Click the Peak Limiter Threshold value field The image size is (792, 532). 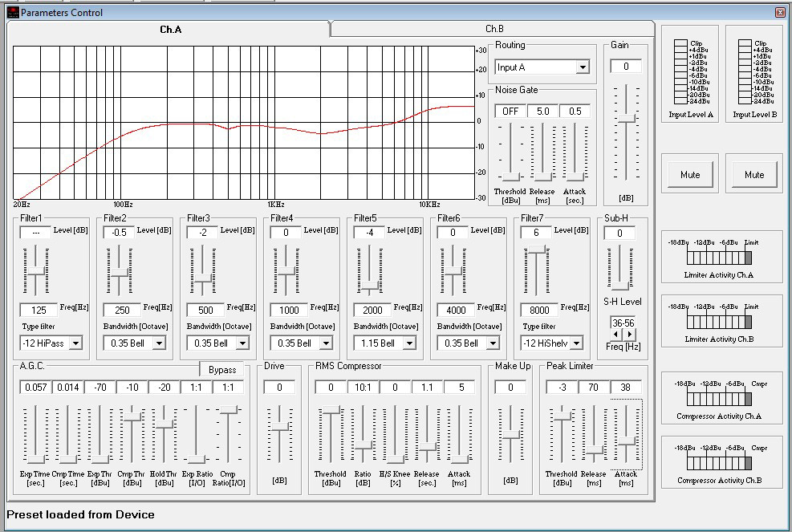(x=561, y=388)
